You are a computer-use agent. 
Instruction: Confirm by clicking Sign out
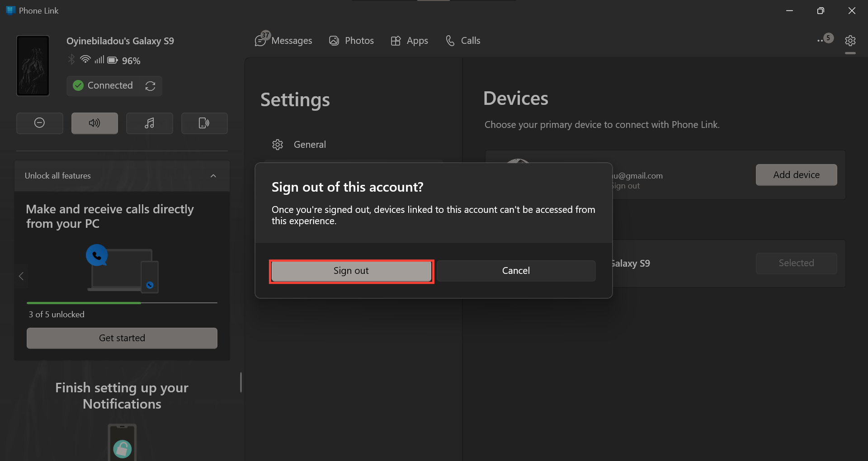click(x=351, y=271)
